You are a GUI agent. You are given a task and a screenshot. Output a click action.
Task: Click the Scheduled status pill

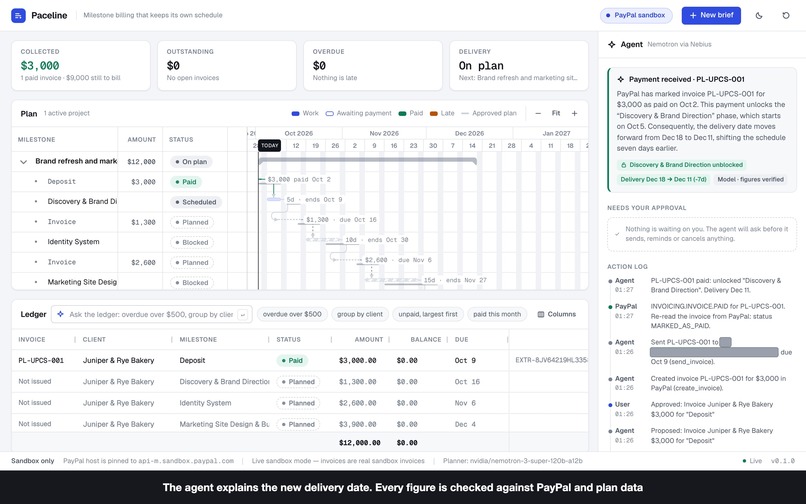(195, 202)
